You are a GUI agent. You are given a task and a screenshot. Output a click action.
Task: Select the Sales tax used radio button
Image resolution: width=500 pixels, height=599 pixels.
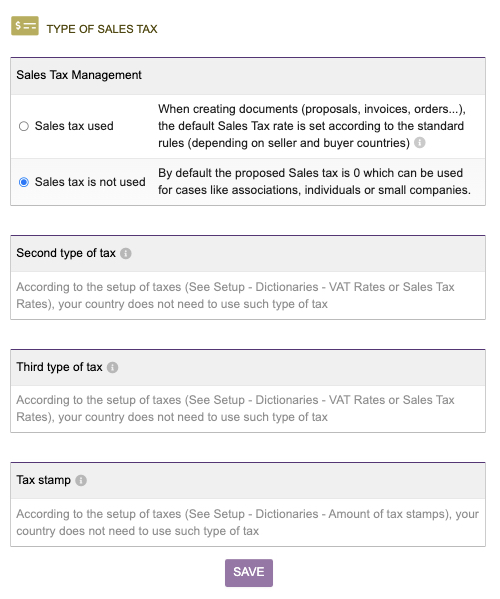click(x=24, y=126)
